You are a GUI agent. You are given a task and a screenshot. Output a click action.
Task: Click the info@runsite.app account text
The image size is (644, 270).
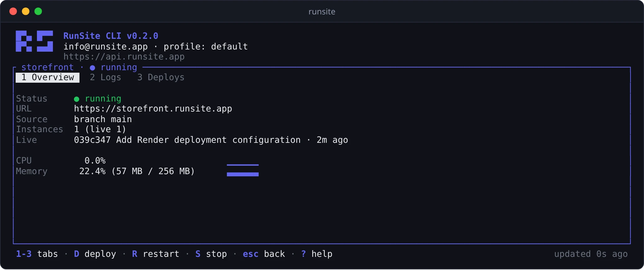pyautogui.click(x=105, y=47)
